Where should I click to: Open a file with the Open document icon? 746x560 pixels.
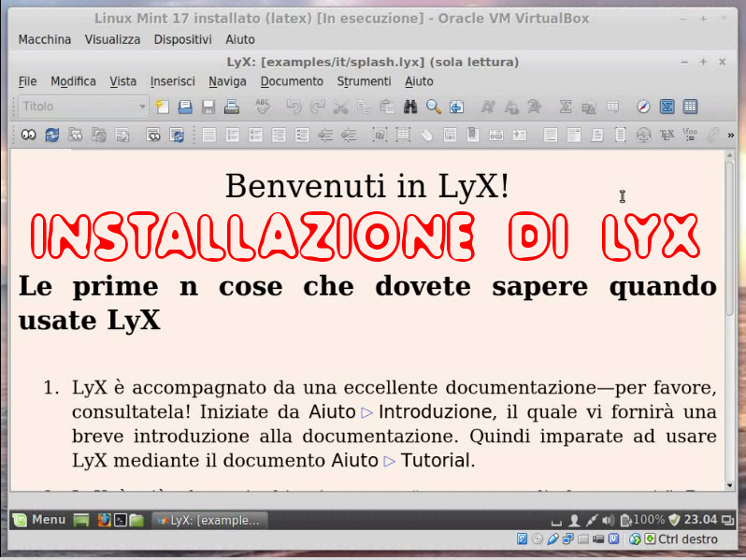(x=185, y=107)
